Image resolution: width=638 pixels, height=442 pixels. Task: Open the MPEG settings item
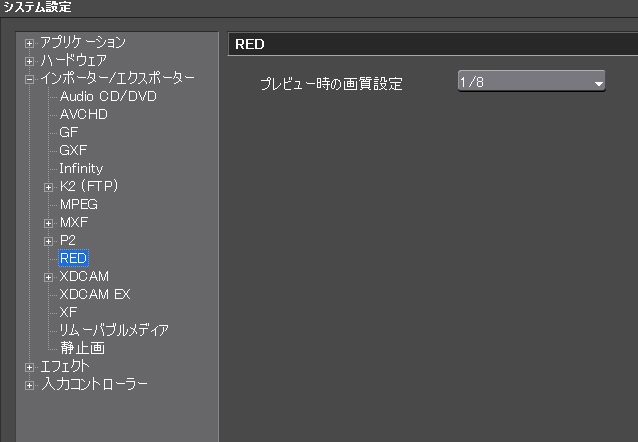(x=79, y=204)
